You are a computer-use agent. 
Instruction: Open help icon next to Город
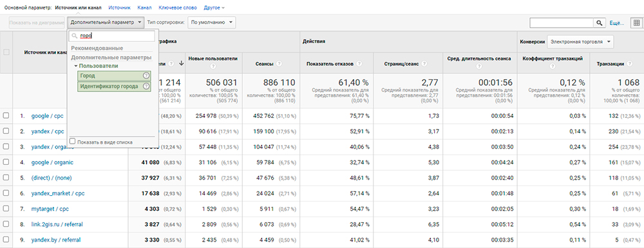coord(146,75)
